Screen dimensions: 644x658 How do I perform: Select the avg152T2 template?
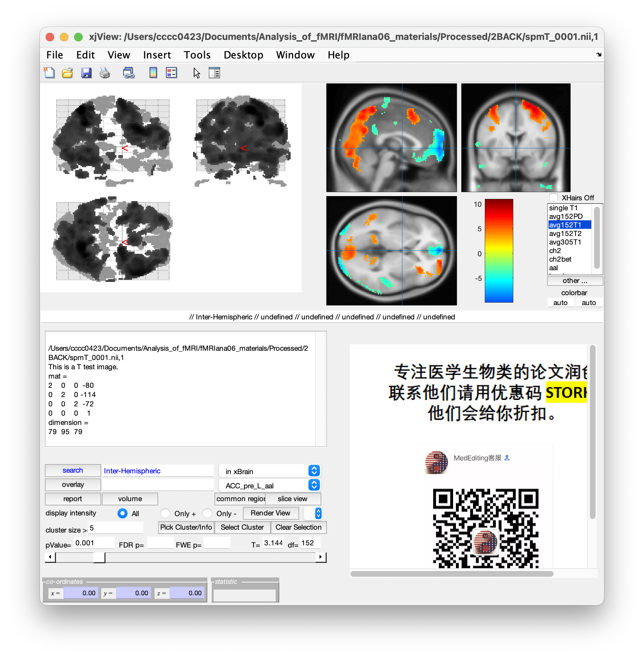click(x=570, y=234)
